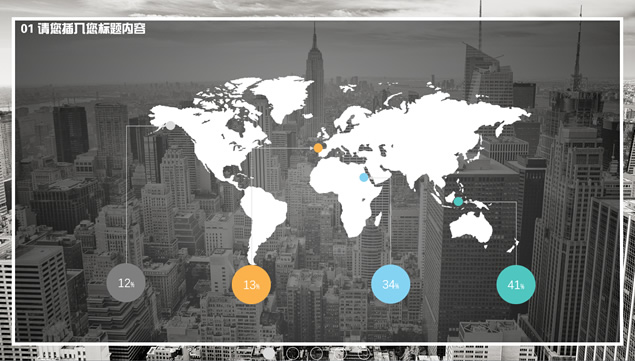
Task: Select the orange map marker near Spain
Action: pos(318,148)
